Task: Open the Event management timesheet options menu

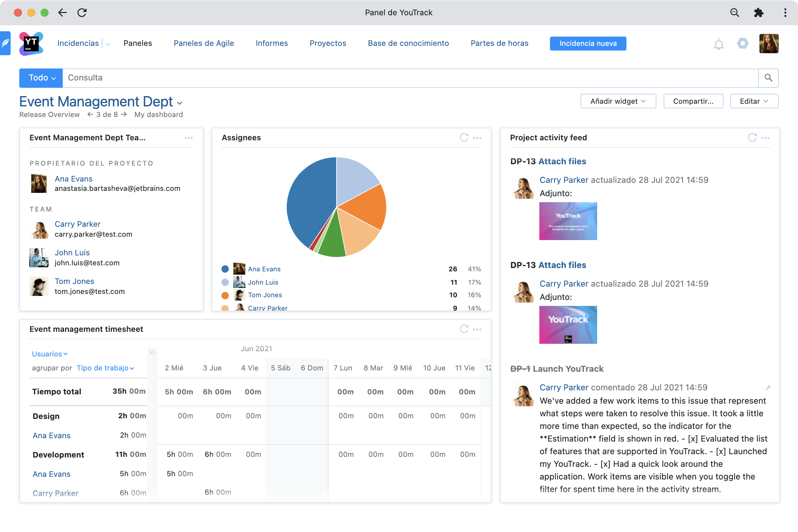Action: pos(477,329)
